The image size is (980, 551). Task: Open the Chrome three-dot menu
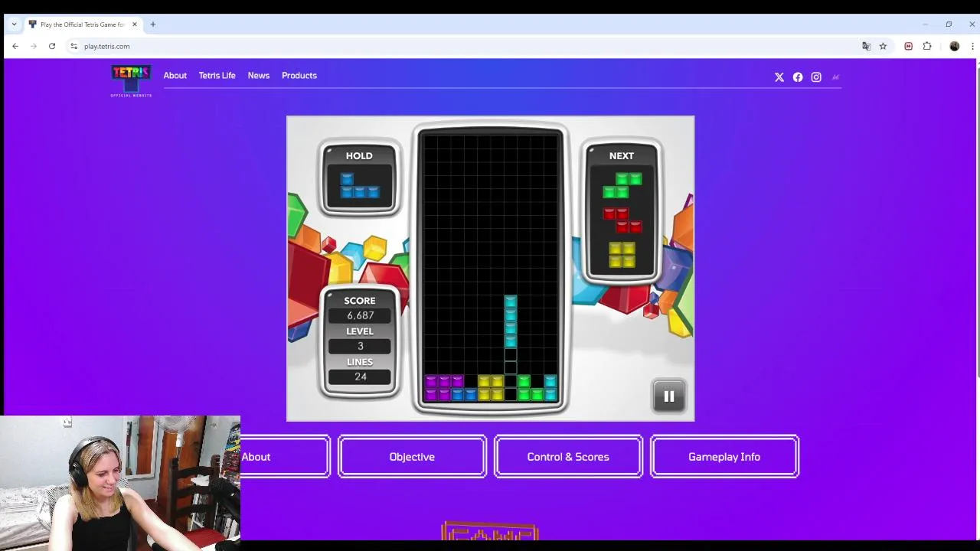[x=972, y=46]
